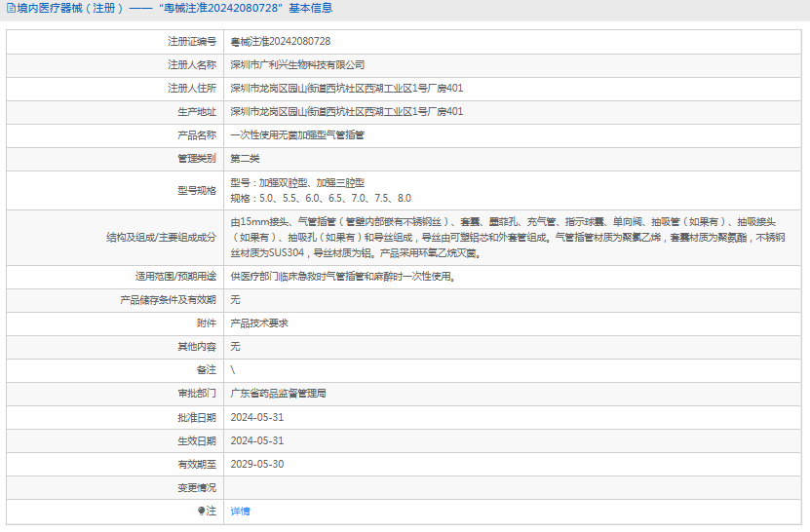Click registrant name 深圳市广利兴生物科技有限公司
810x532 pixels.
point(297,65)
